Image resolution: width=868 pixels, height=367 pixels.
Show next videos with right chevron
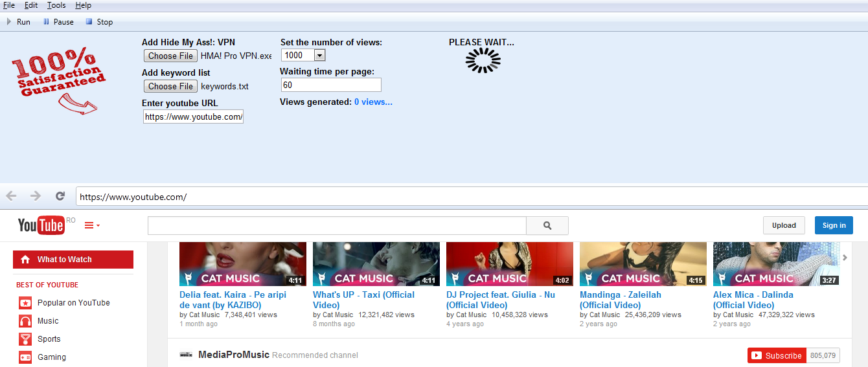pyautogui.click(x=845, y=258)
